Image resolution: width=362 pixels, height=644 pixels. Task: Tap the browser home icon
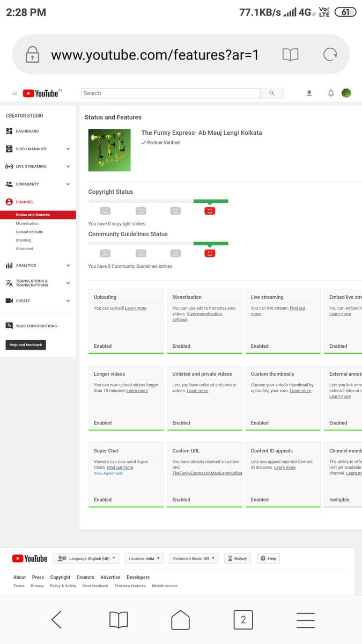tap(181, 620)
